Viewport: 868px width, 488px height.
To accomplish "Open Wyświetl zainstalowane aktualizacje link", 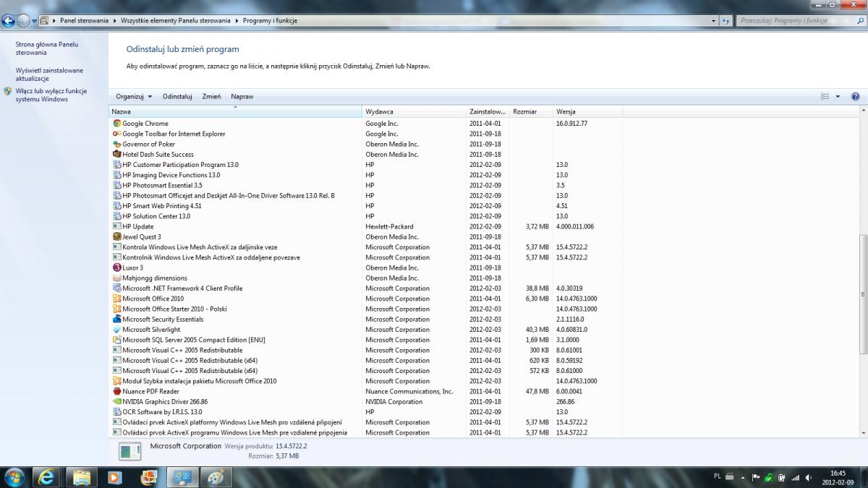I will point(49,74).
